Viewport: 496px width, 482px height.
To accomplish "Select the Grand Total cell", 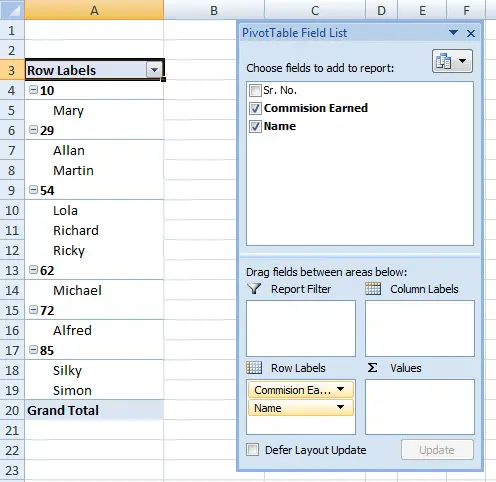I will click(x=94, y=410).
